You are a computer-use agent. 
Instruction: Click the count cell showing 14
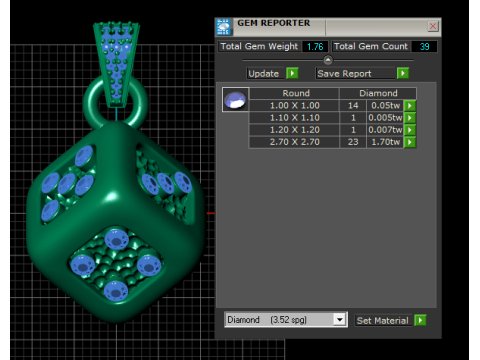click(353, 106)
